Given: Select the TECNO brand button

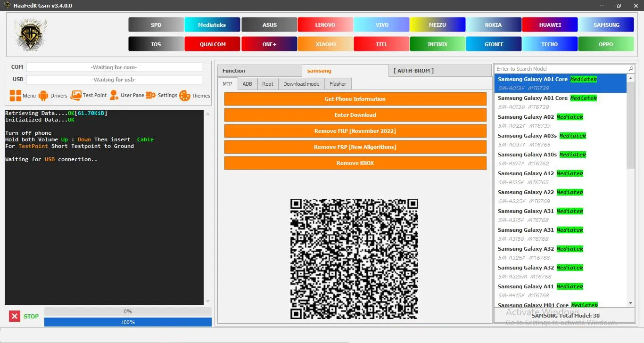Looking at the screenshot, I should [550, 44].
